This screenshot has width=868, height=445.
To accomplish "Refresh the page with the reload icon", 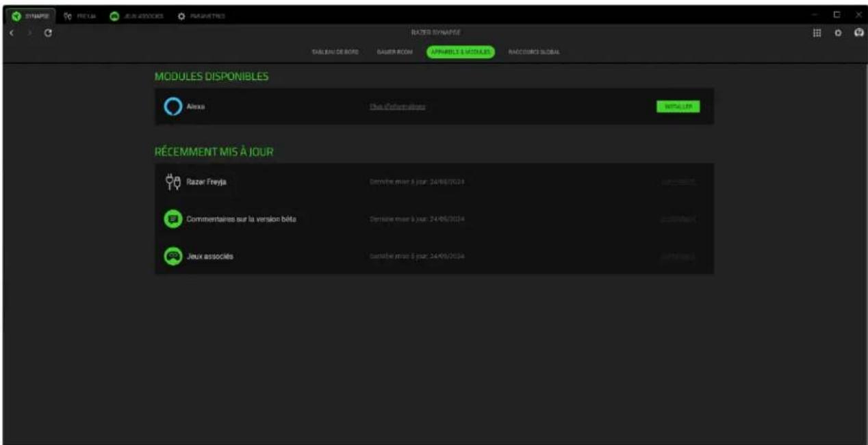I will pos(47,33).
